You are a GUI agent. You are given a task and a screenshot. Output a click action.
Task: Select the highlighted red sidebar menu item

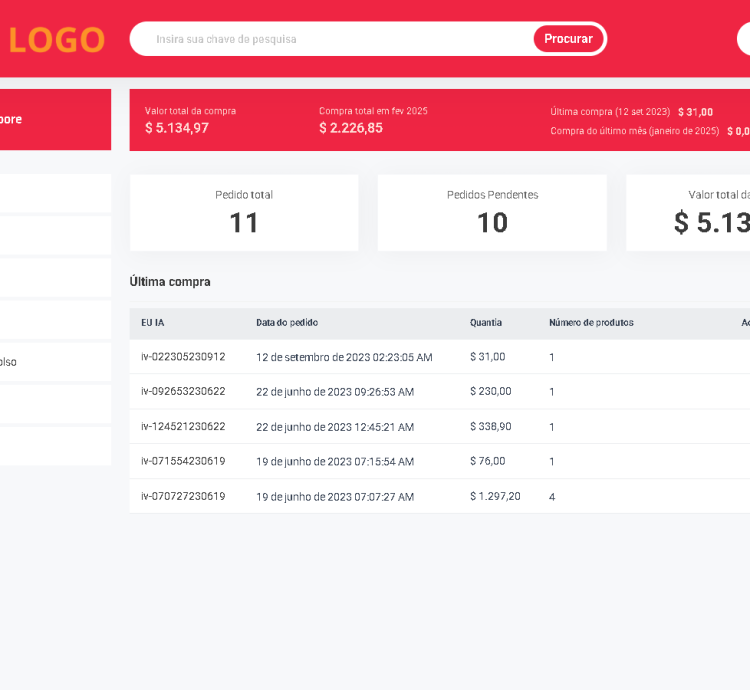pyautogui.click(x=55, y=119)
